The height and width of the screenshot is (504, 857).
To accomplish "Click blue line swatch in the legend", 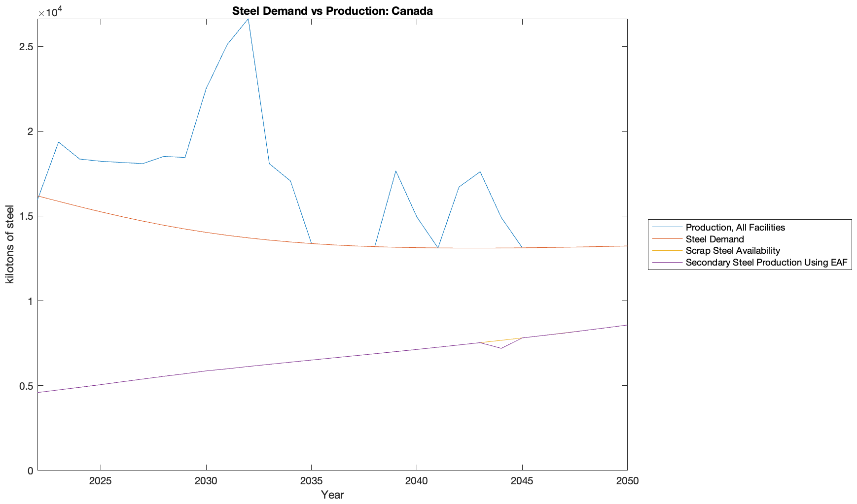I will pos(667,227).
